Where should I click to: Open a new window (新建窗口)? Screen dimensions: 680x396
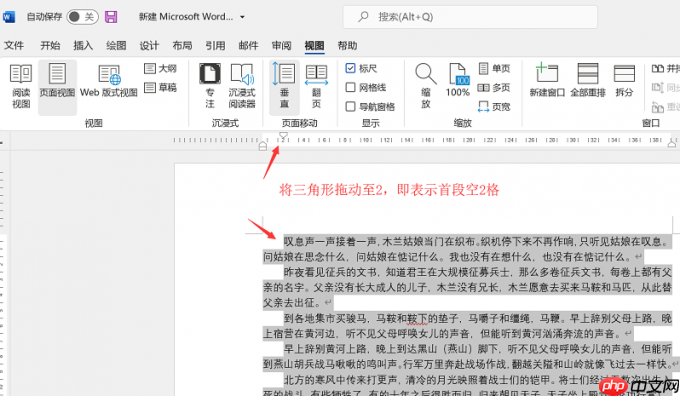coord(547,81)
